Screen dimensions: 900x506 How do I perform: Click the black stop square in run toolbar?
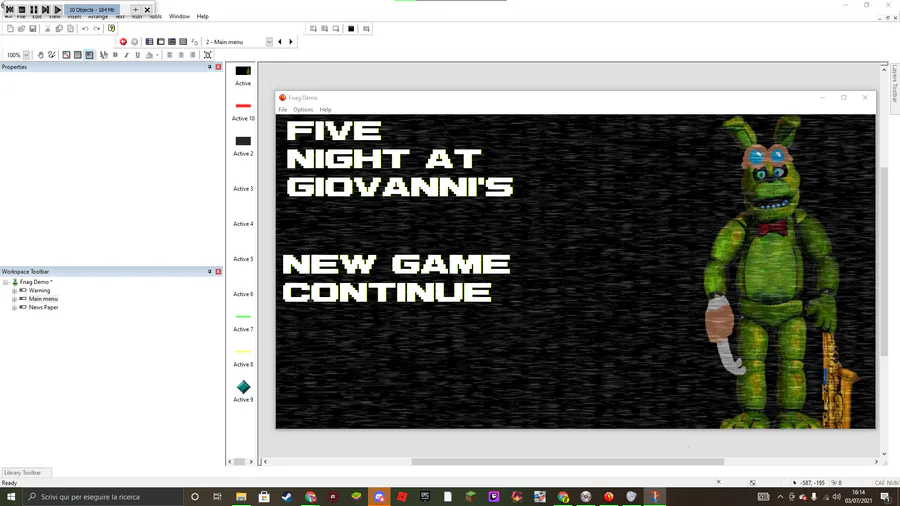tap(351, 29)
